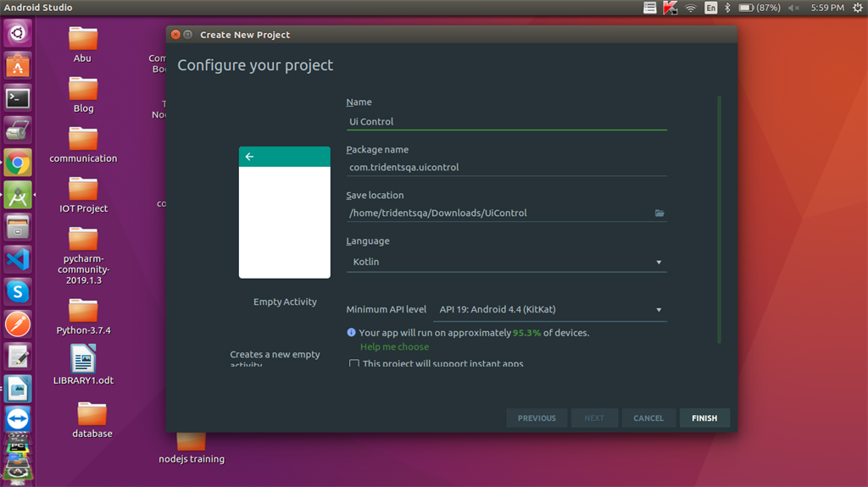Click the disabled NEXT button
868x487 pixels.
coord(594,418)
